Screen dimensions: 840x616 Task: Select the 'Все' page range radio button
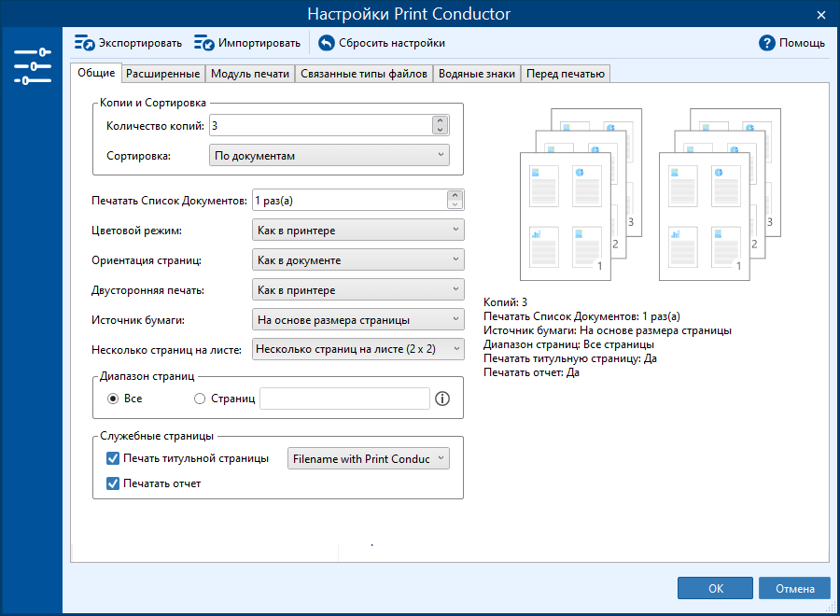point(113,399)
